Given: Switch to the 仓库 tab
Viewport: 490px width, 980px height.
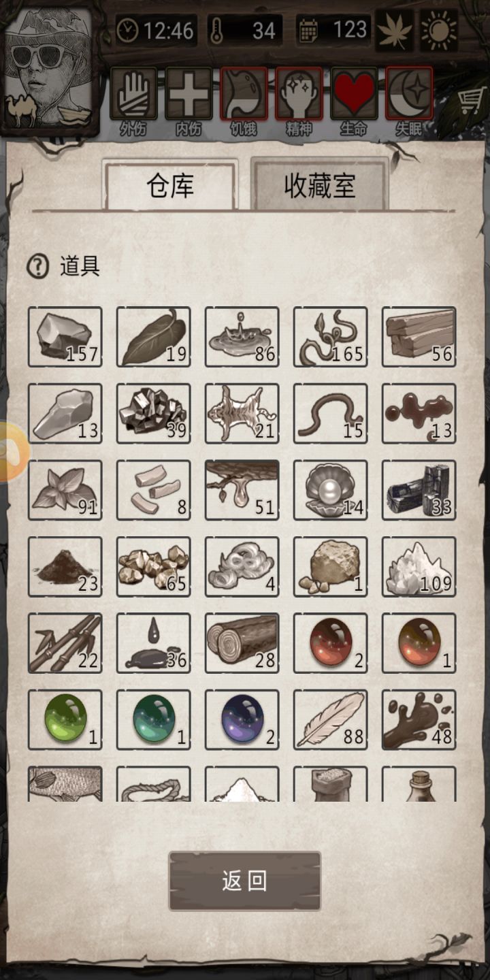Looking at the screenshot, I should pyautogui.click(x=170, y=185).
